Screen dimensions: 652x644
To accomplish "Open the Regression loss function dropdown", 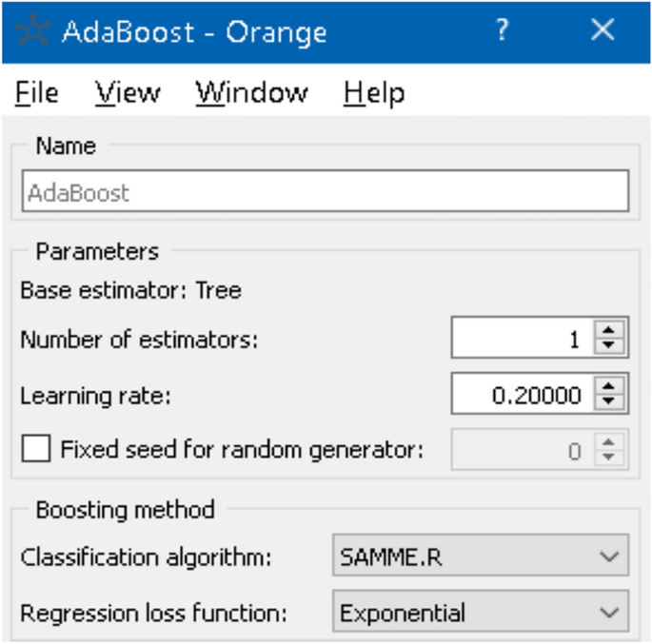I will point(481,611).
